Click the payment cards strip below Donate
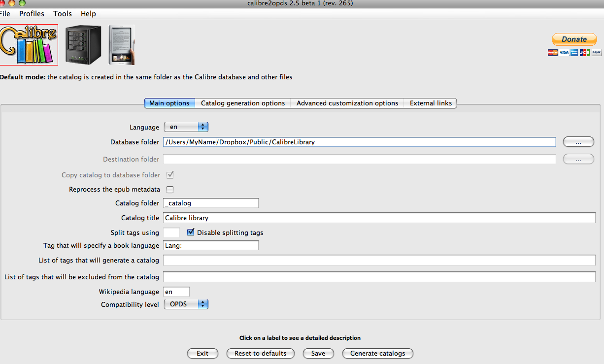 coord(574,52)
